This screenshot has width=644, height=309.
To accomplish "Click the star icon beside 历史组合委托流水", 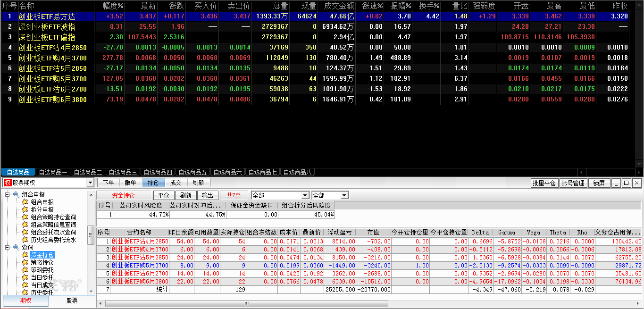I will tap(25, 240).
